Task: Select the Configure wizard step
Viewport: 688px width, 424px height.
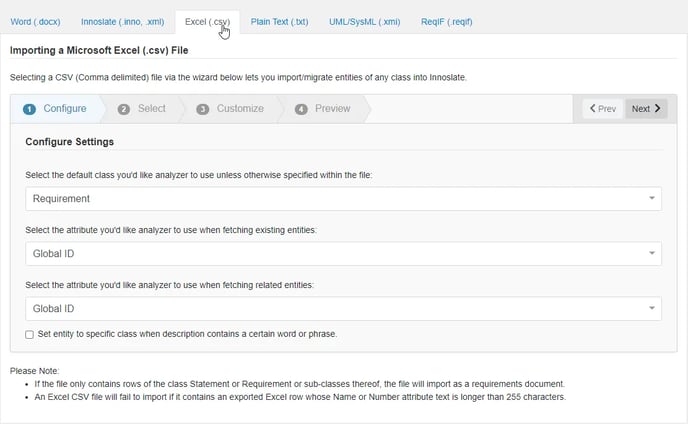Action: [x=55, y=108]
